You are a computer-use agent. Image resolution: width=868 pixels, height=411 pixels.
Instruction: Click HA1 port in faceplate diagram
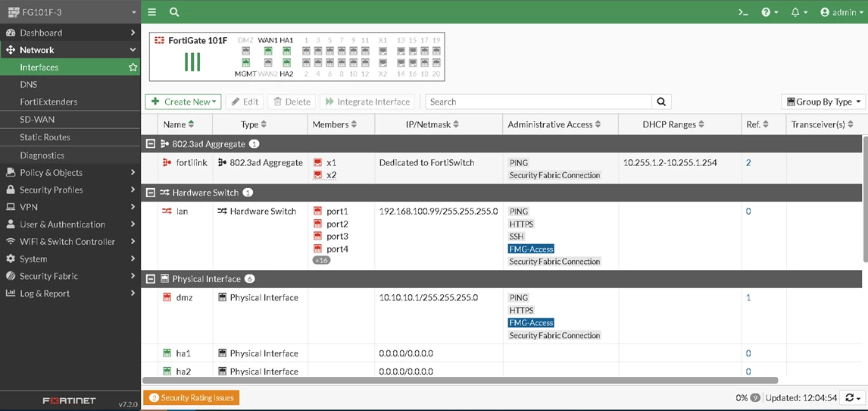(x=287, y=51)
